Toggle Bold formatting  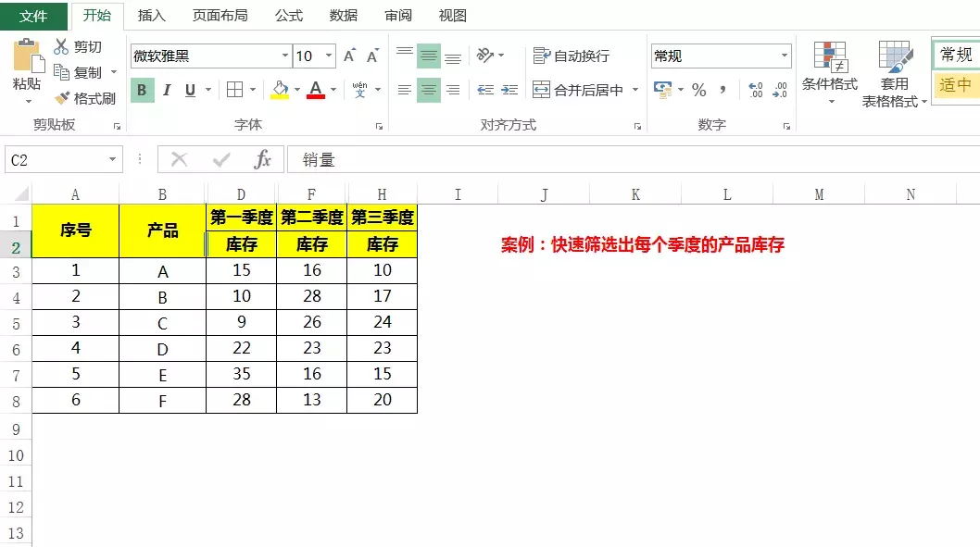pos(142,90)
